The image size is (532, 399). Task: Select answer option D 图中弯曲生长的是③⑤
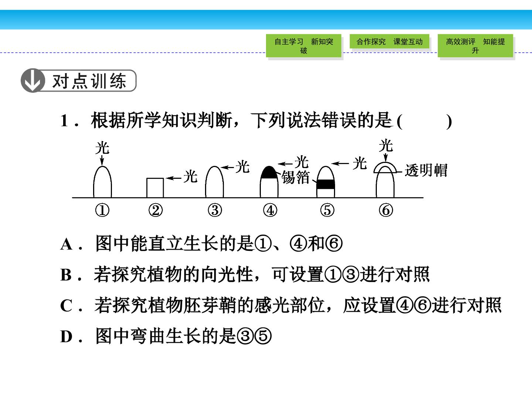tap(166, 336)
